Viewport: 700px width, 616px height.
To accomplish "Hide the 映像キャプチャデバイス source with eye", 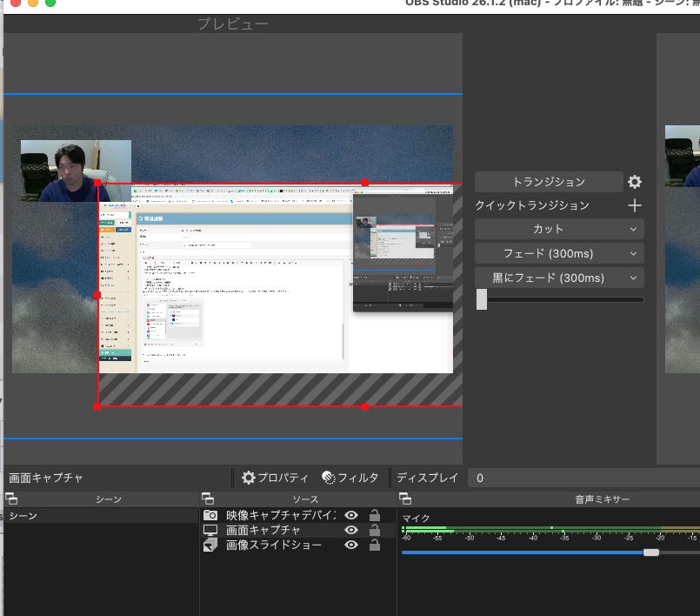I will coord(351,515).
